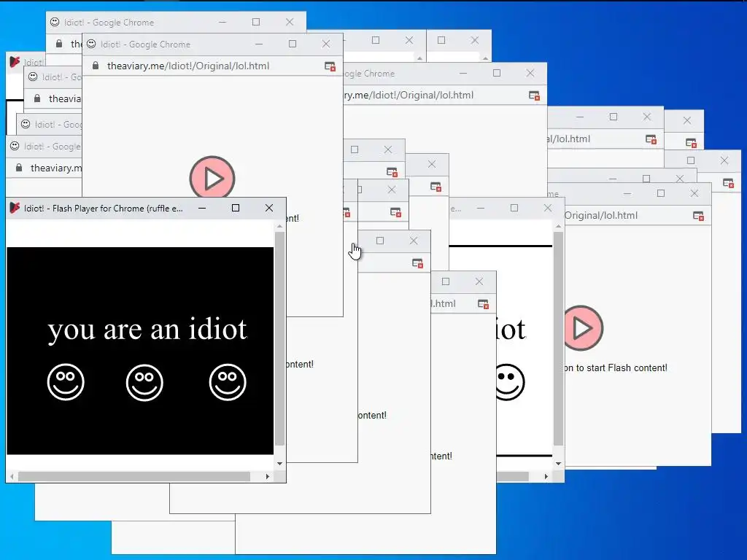This screenshot has width=747, height=560.
Task: Click the pop-up blocked icon after theaviary.me/Idiot!/Original/lol.html
Action: click(330, 66)
